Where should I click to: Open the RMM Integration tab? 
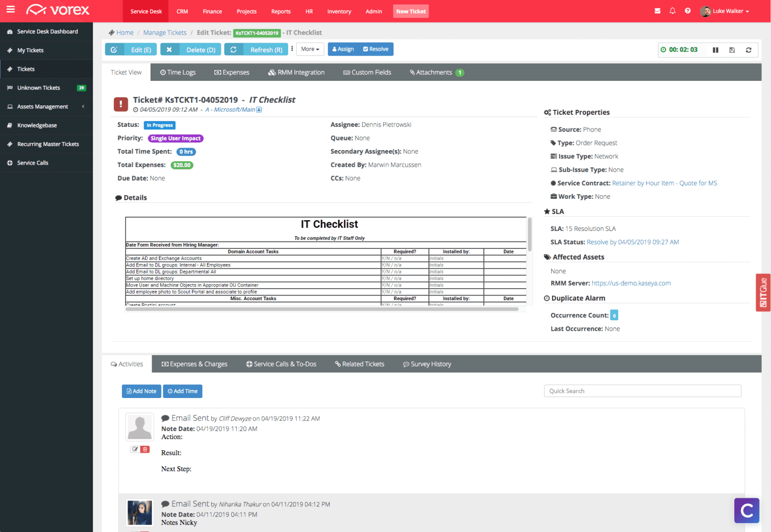296,72
